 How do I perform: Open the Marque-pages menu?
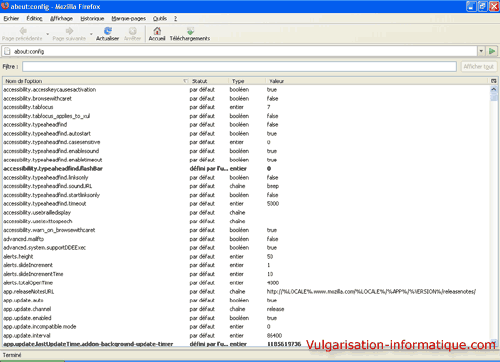(x=129, y=18)
